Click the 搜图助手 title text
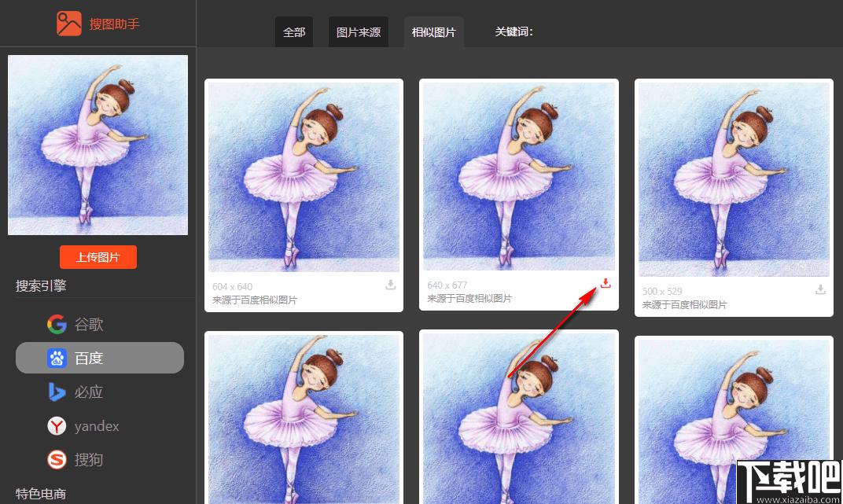 [x=114, y=24]
